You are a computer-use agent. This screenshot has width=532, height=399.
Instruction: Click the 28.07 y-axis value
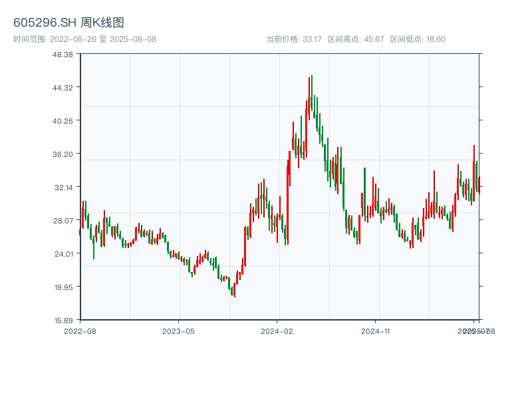tap(63, 221)
